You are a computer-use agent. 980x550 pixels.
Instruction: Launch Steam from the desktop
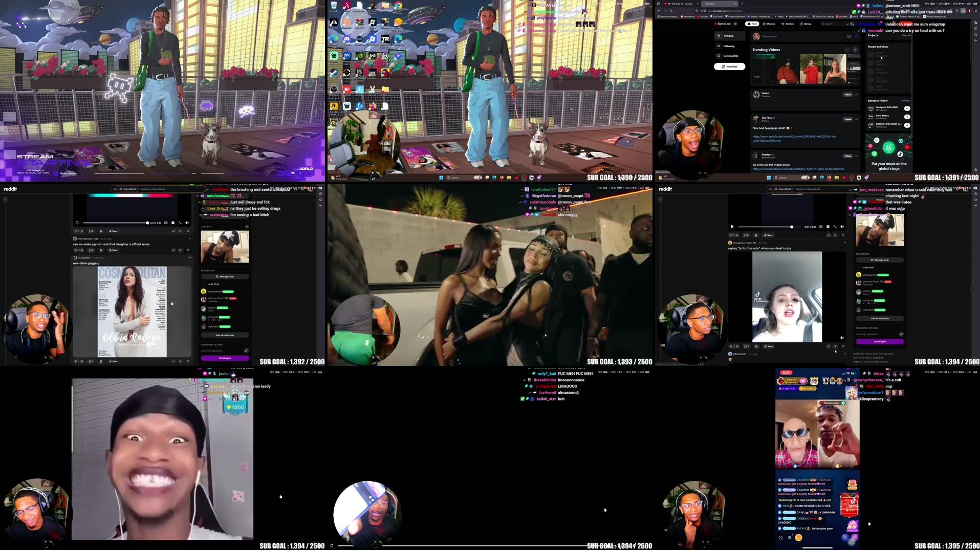(335, 72)
